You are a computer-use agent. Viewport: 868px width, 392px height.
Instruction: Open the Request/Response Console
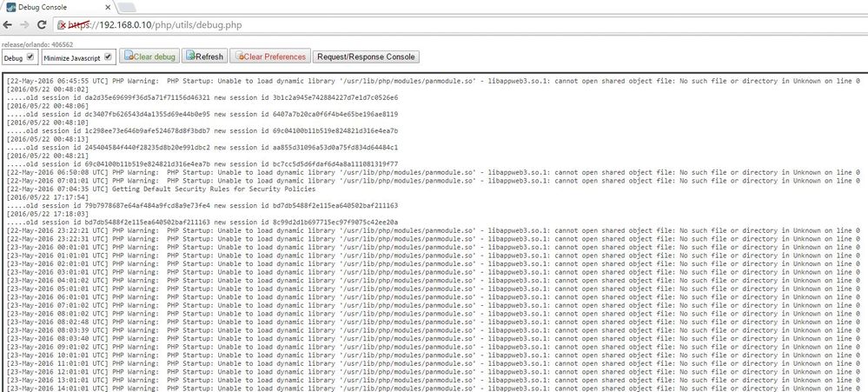(x=366, y=56)
